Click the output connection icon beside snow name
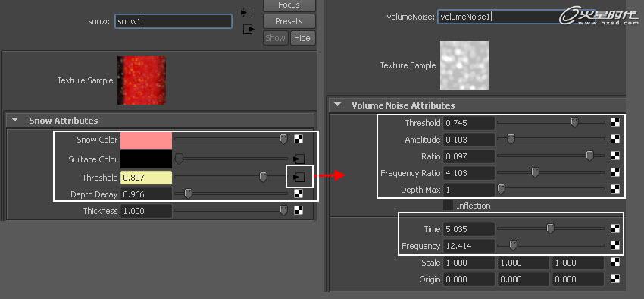644x299 pixels. (x=249, y=29)
